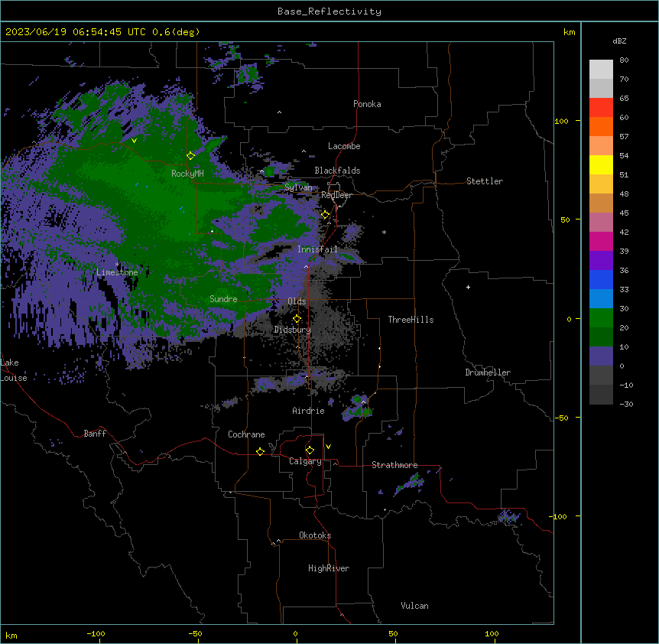Select the Olds city label

pos(297,301)
